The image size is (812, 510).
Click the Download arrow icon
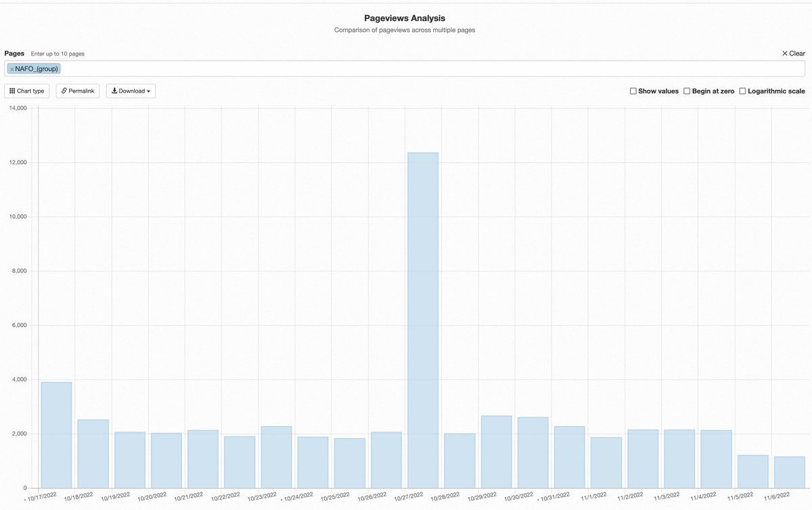click(114, 91)
